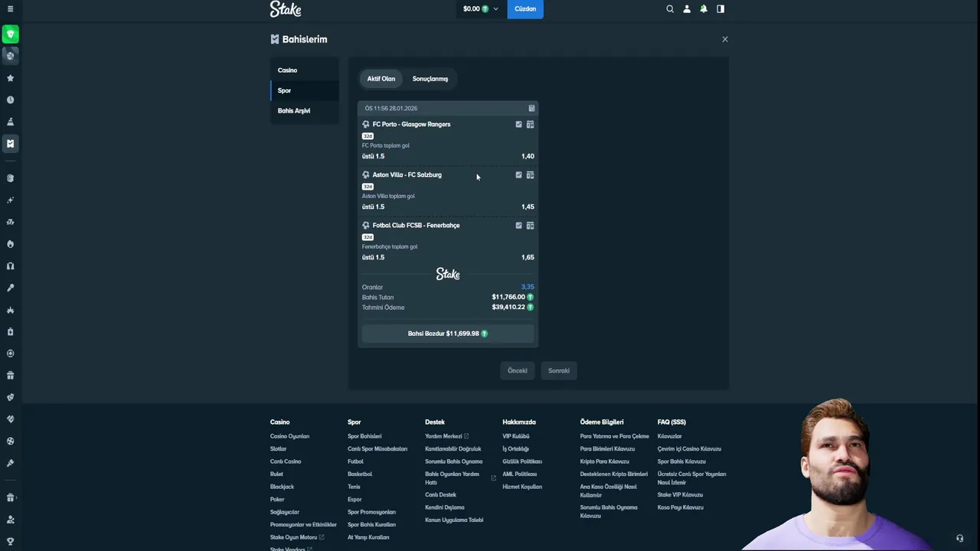Click the blue 3,35 total odds value

point(528,287)
